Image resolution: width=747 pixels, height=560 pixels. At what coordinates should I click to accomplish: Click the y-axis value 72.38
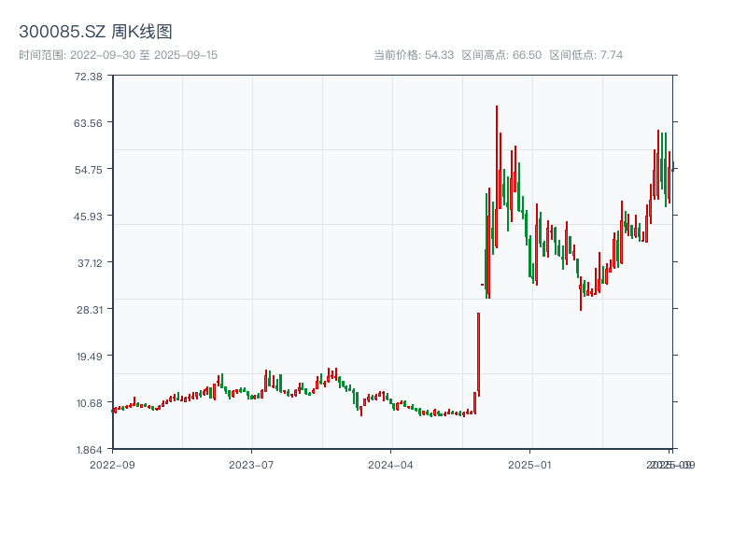pyautogui.click(x=88, y=77)
